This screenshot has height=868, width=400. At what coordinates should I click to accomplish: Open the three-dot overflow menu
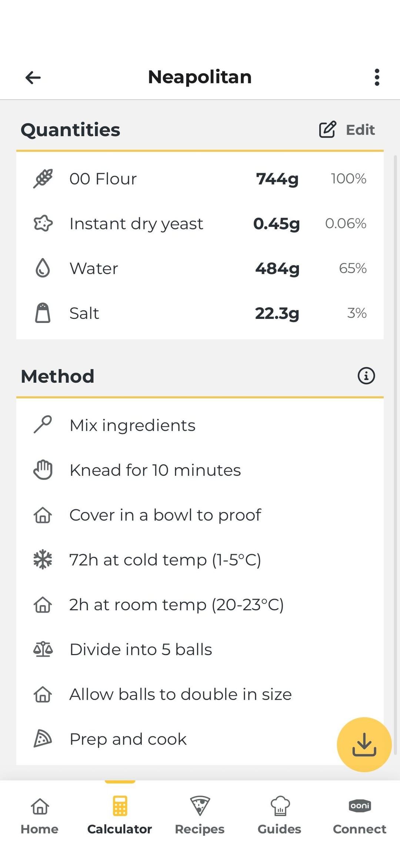tap(377, 77)
